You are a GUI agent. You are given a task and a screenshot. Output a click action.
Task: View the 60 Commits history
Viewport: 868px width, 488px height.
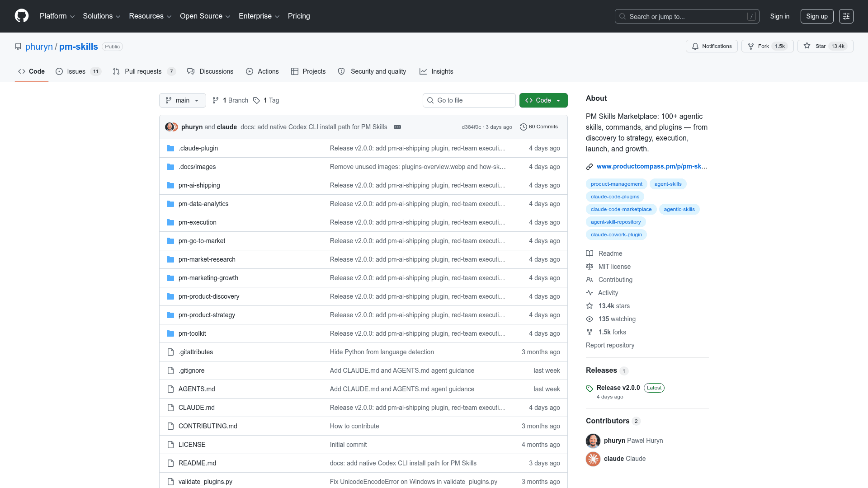539,127
